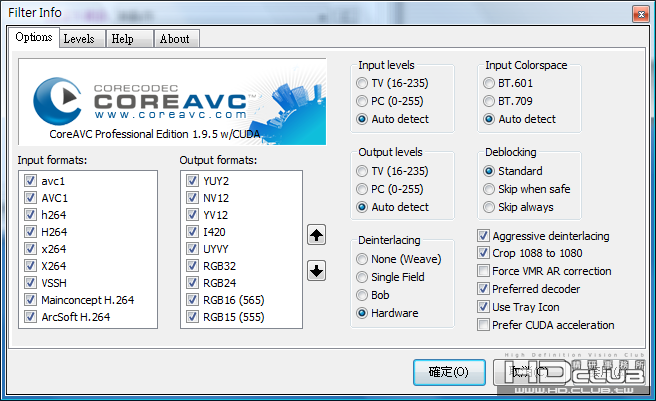This screenshot has height=401, width=656.
Task: Click the CoreAVC logo banner
Action: 172,102
